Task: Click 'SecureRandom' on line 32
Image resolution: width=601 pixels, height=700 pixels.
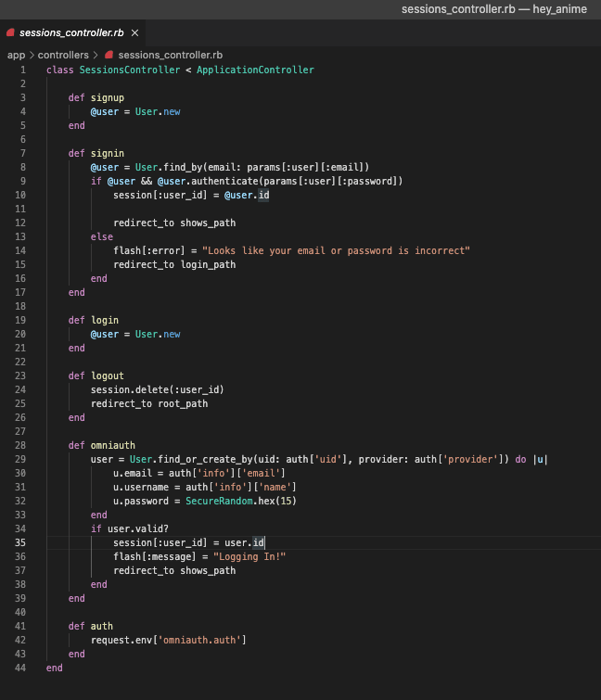Action: (x=219, y=501)
